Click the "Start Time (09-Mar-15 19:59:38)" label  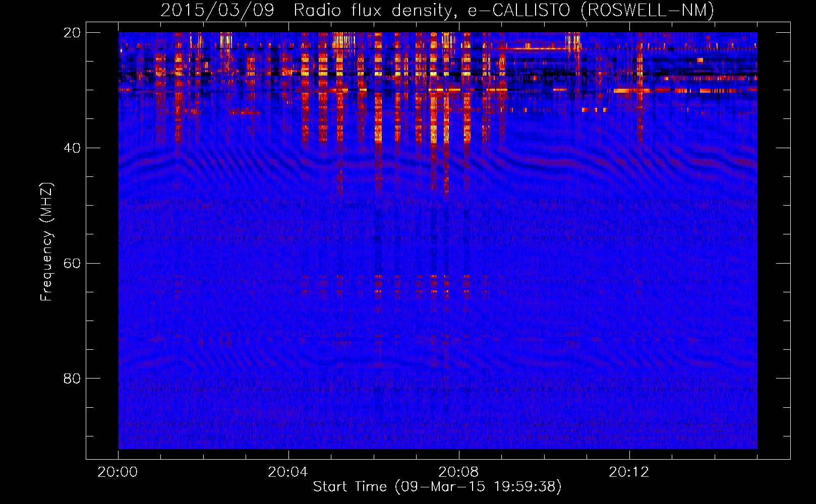[x=437, y=487]
